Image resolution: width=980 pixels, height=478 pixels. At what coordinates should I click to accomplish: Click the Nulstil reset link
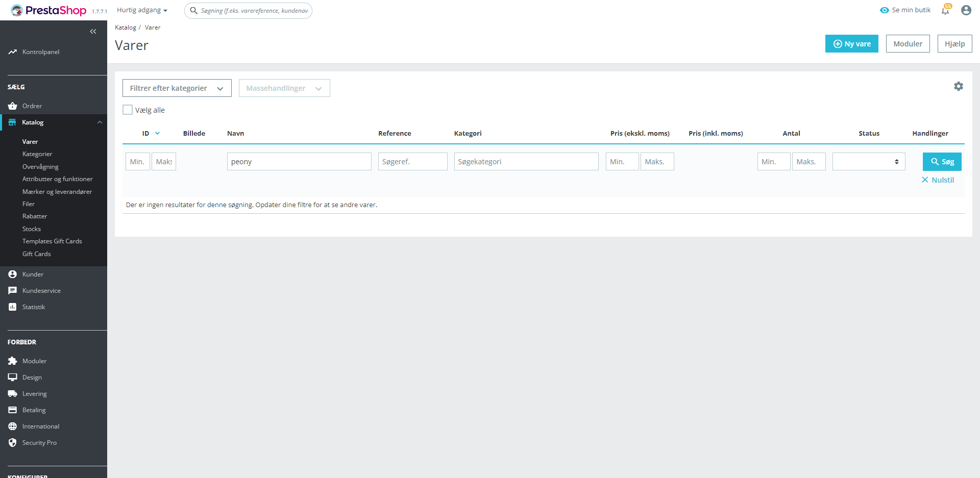point(938,180)
